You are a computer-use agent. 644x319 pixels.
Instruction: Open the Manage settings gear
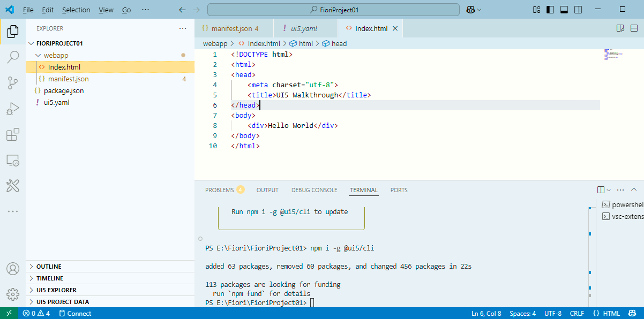13,294
